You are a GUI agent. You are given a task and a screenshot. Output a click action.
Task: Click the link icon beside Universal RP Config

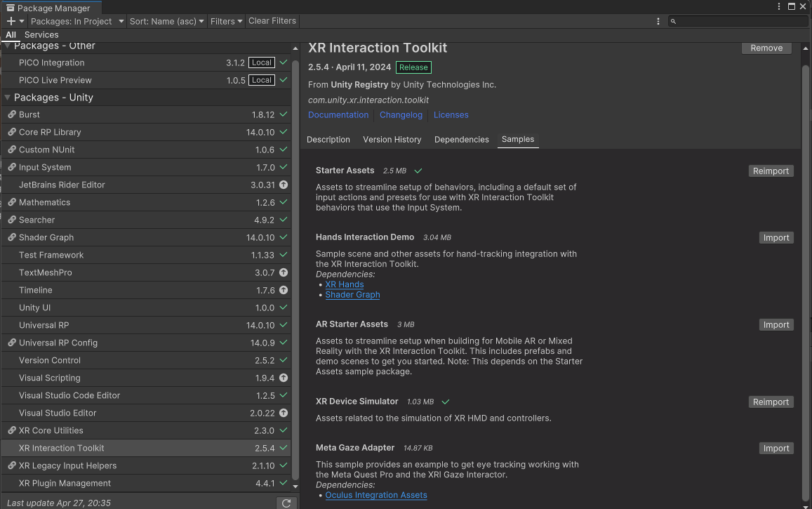pyautogui.click(x=11, y=343)
